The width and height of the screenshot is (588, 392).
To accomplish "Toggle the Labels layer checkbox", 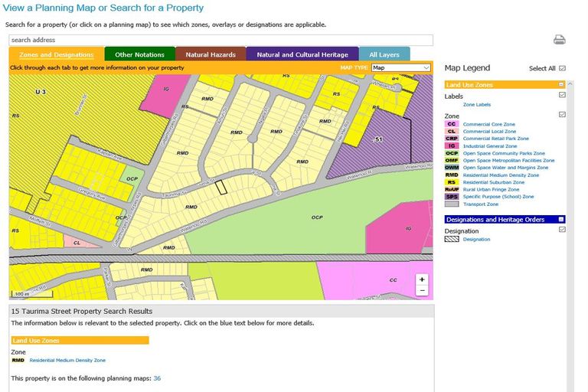I will pyautogui.click(x=562, y=95).
